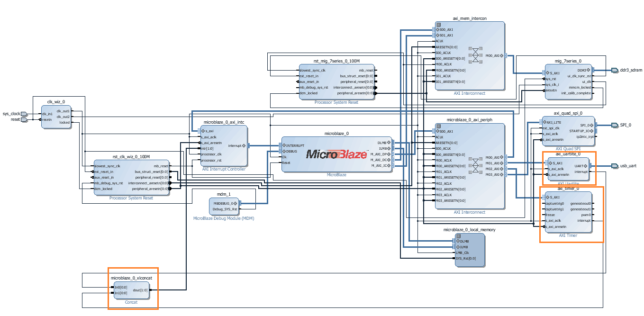This screenshot has height=316, width=644.
Task: Select the sys_clock external input port
Action: 25,114
